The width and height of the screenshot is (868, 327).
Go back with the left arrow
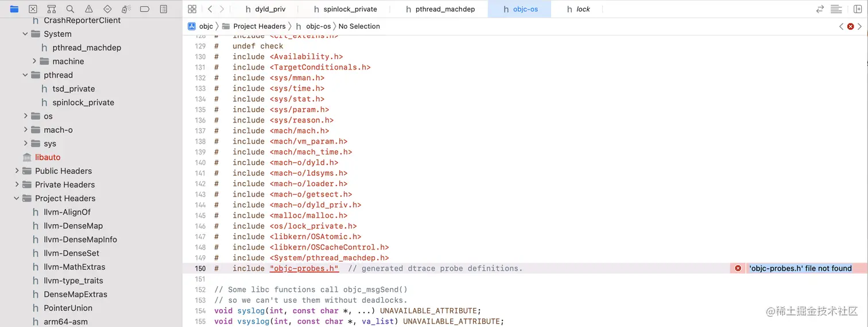(x=210, y=9)
